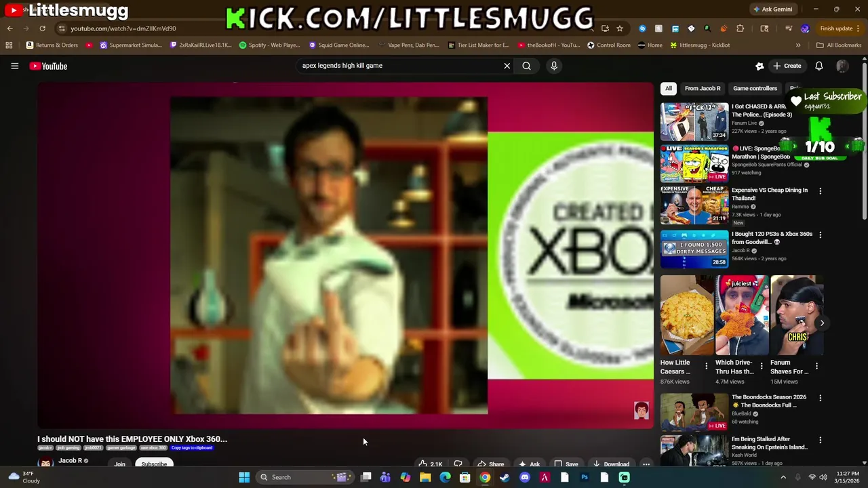Expand hidden bookmarks chevron

click(798, 45)
